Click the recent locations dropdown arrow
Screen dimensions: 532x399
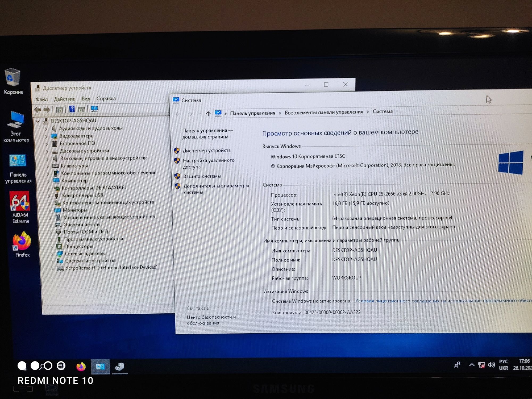pos(199,114)
